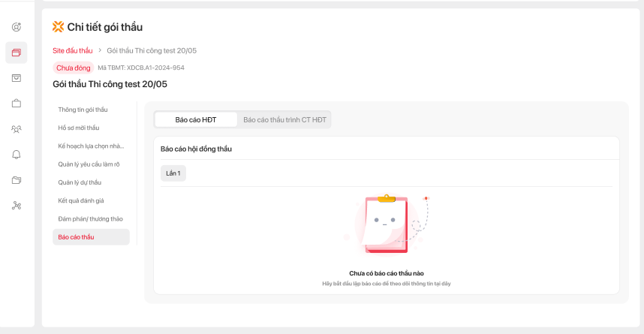The height and width of the screenshot is (334, 644).
Task: Select the Lần 1 button
Action: point(173,173)
